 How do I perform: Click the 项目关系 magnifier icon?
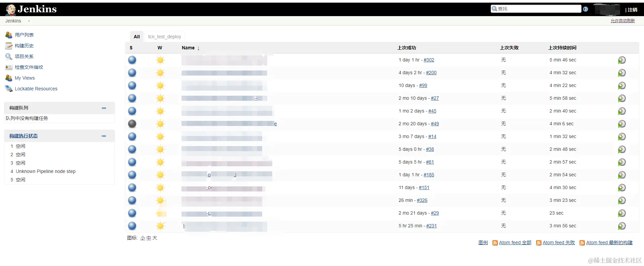9,56
